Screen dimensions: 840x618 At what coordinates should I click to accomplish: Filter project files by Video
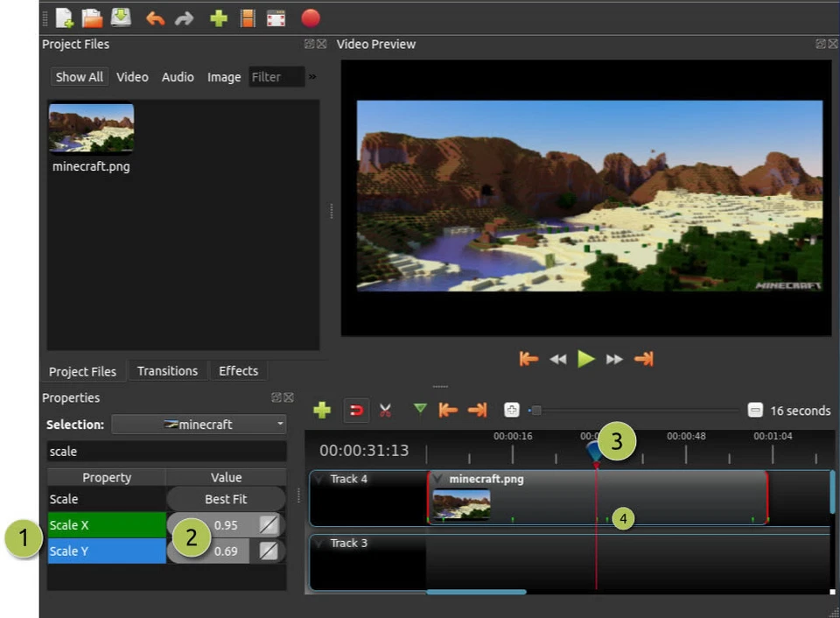coord(132,77)
